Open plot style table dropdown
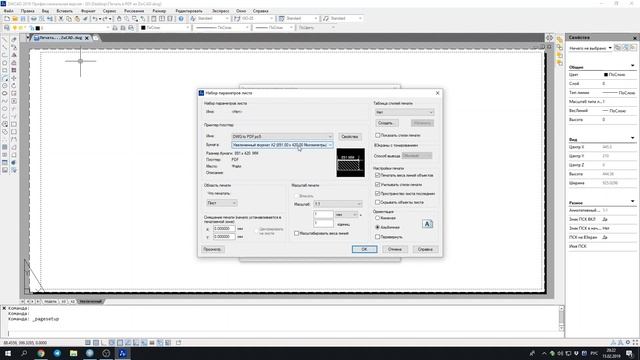640x360 pixels. (x=404, y=112)
